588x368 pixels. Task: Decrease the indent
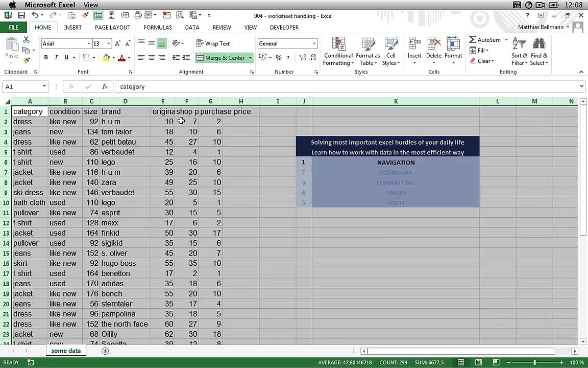pos(176,57)
